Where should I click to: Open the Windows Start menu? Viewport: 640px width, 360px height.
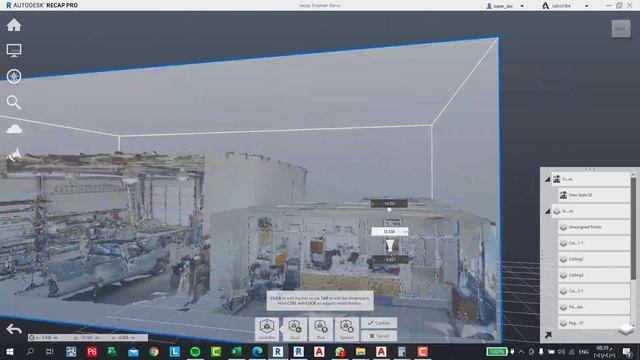click(x=9, y=351)
